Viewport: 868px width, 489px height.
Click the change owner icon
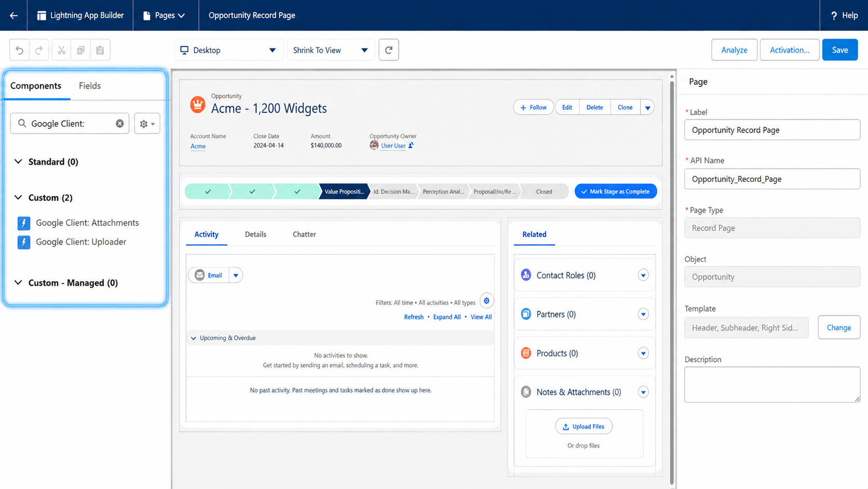(x=411, y=146)
